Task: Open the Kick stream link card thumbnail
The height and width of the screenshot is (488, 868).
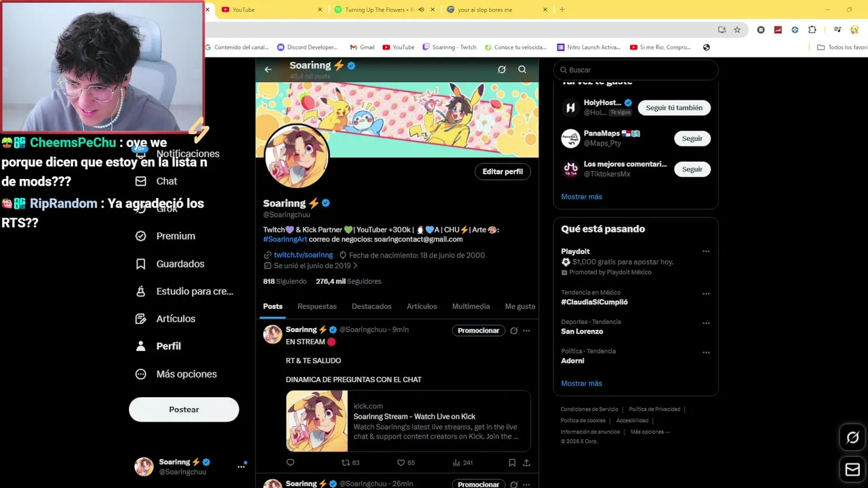Action: point(317,421)
